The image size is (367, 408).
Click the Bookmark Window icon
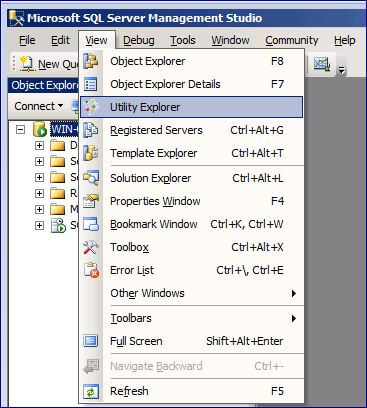(91, 224)
